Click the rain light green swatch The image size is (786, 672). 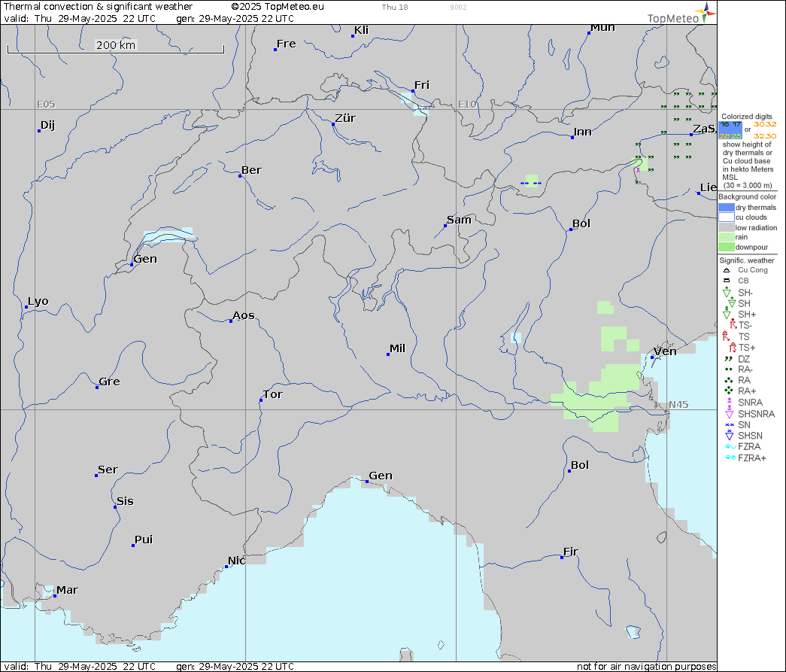(727, 237)
